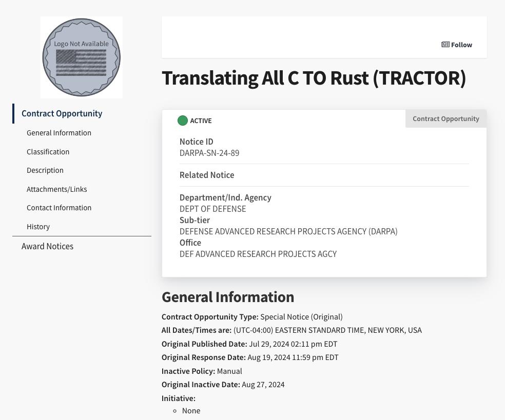The image size is (505, 420).
Task: Jump to Classification section in sidebar
Action: (x=48, y=152)
